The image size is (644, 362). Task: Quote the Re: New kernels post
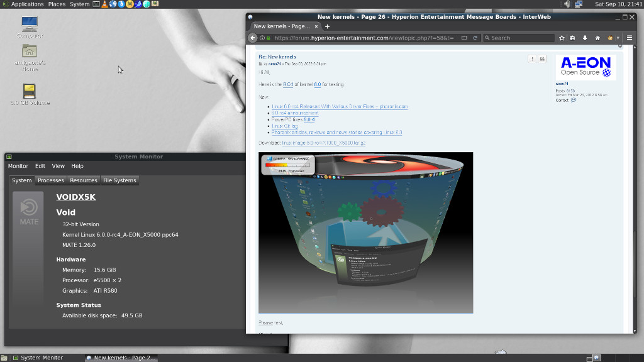click(x=542, y=59)
